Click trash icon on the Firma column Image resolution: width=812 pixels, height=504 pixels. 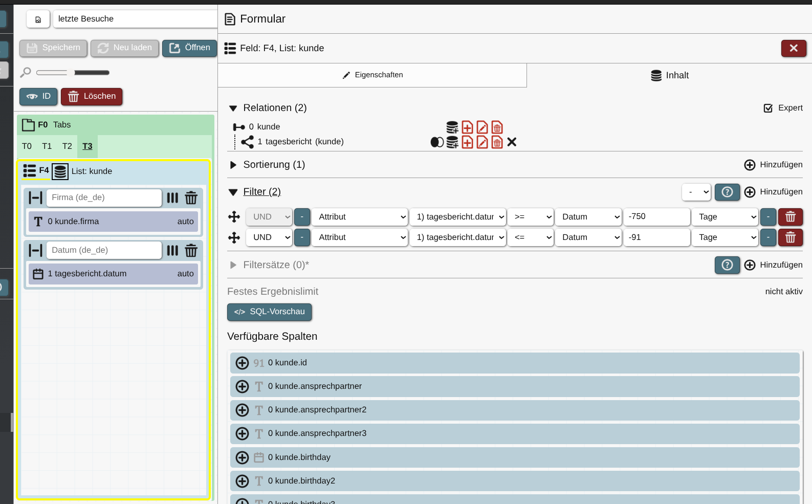coord(191,198)
